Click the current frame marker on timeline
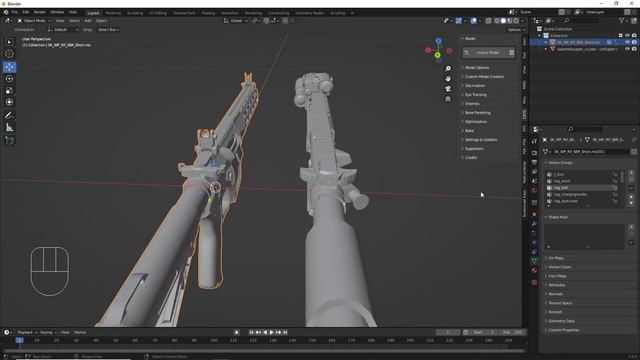This screenshot has height=360, width=640. click(19, 340)
